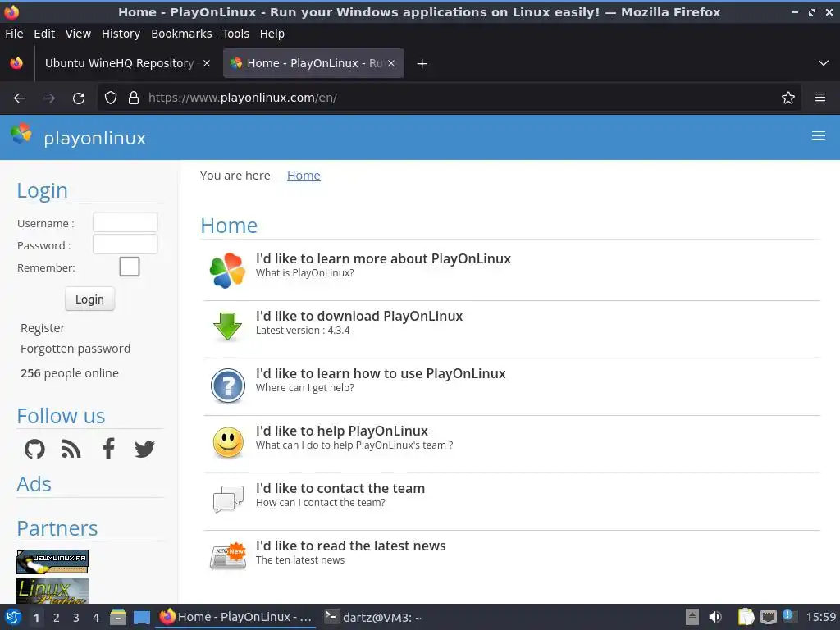The height and width of the screenshot is (630, 840).
Task: Click the speech bubbles contact icon
Action: pyautogui.click(x=228, y=499)
